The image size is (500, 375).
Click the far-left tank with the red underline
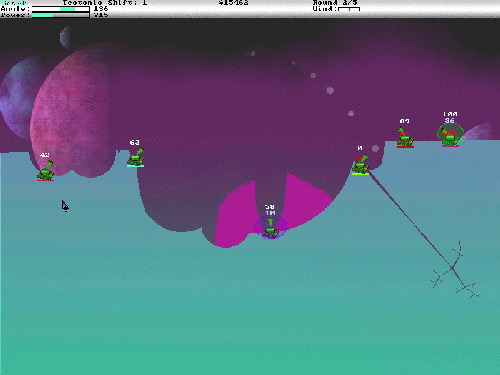click(x=46, y=171)
